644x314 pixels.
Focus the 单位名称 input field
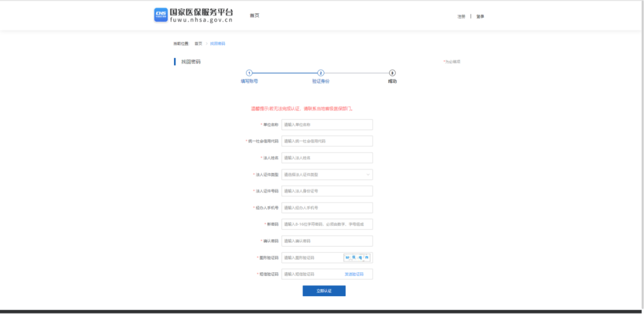327,125
